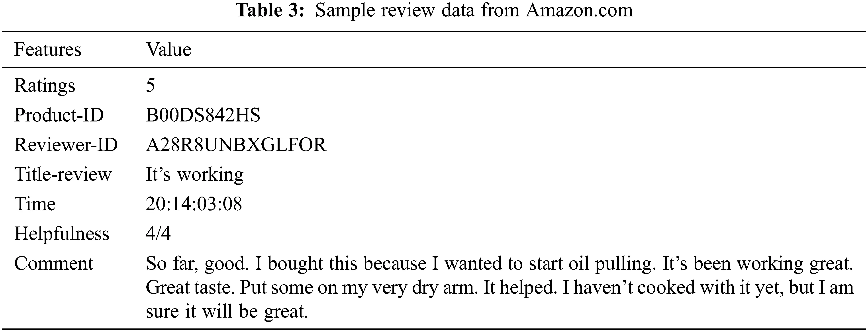868x332 pixels.
Task: Select the "Helpfulness" row label
Action: pos(62,234)
